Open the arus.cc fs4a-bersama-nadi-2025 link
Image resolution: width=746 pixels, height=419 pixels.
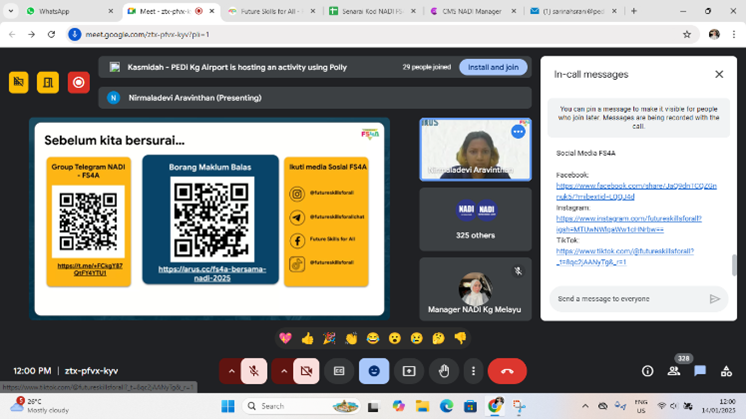pos(212,273)
